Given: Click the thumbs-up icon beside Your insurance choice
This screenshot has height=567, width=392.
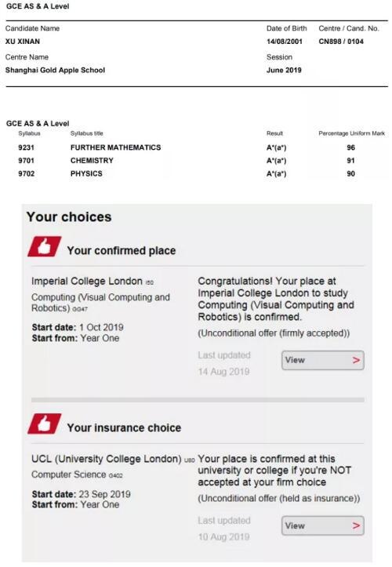Looking at the screenshot, I should pyautogui.click(x=44, y=423).
